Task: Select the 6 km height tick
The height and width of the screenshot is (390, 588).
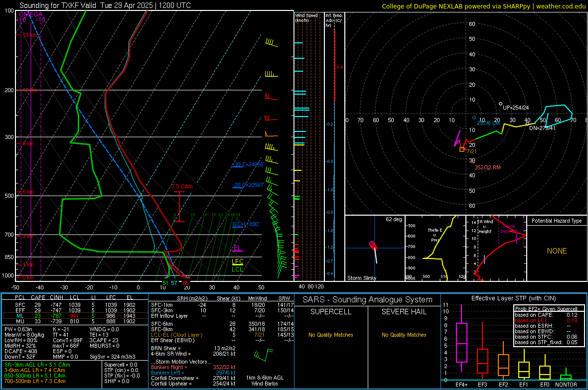Action: pyautogui.click(x=28, y=192)
